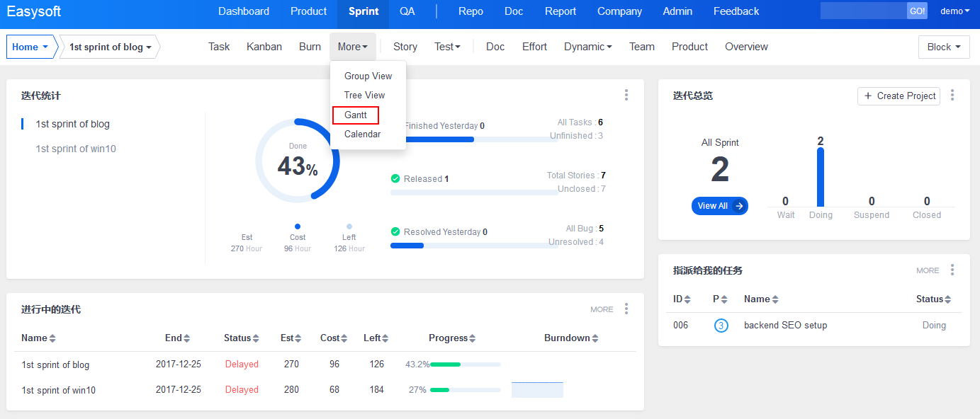
Task: Expand the Home dropdown
Action: pos(30,47)
